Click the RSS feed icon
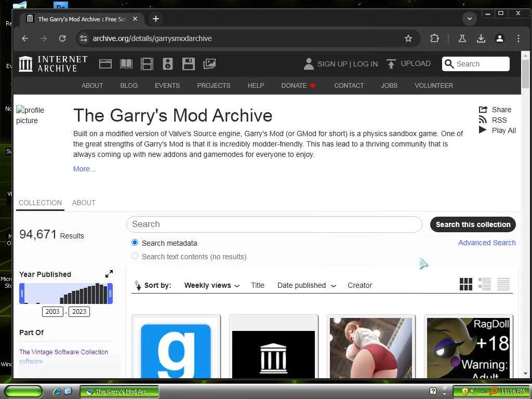The width and height of the screenshot is (532, 399). (x=483, y=120)
